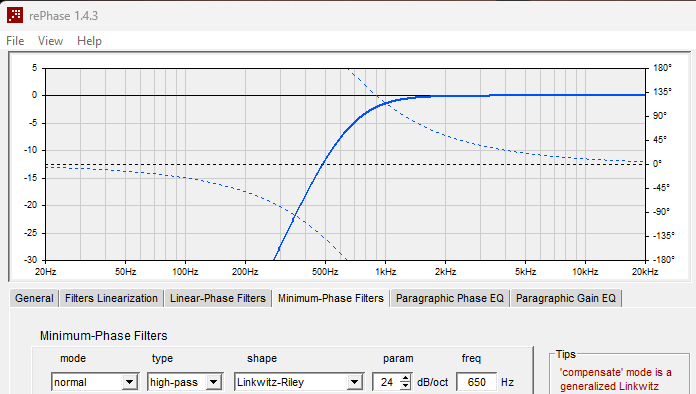Click the 180° label on phase axis

tap(662, 68)
